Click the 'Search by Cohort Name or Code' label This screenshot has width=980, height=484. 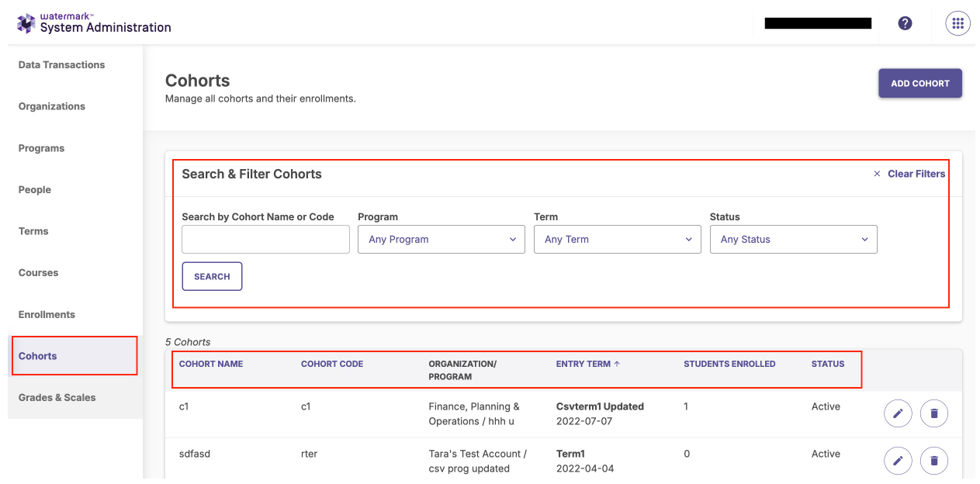tap(258, 216)
